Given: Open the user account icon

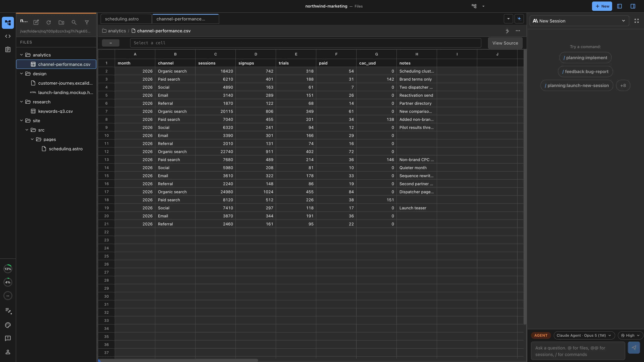Looking at the screenshot, I should coord(8,352).
